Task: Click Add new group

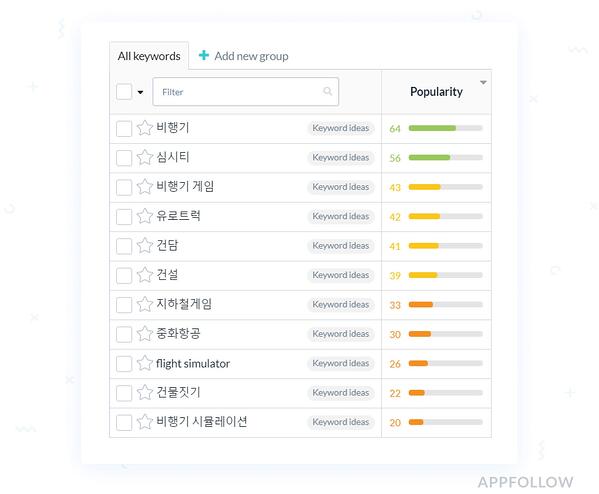Action: click(251, 56)
